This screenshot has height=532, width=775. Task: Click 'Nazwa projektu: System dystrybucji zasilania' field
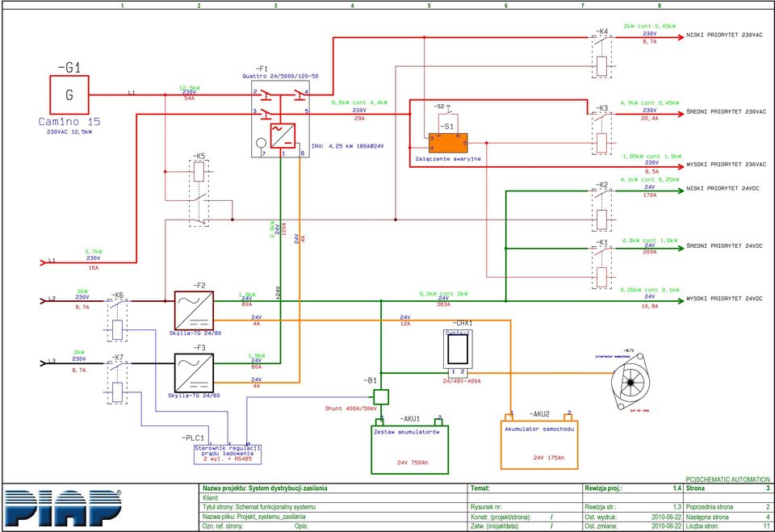pyautogui.click(x=334, y=488)
